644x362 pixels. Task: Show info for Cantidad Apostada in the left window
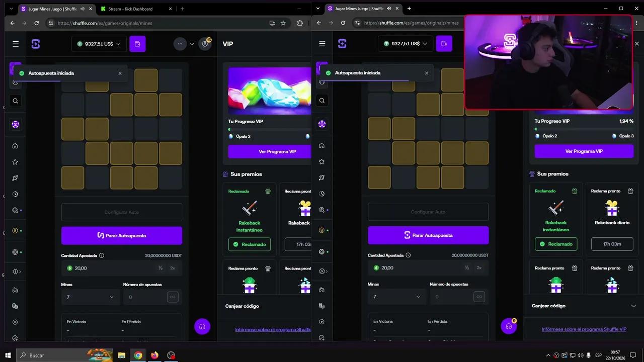coord(102,255)
